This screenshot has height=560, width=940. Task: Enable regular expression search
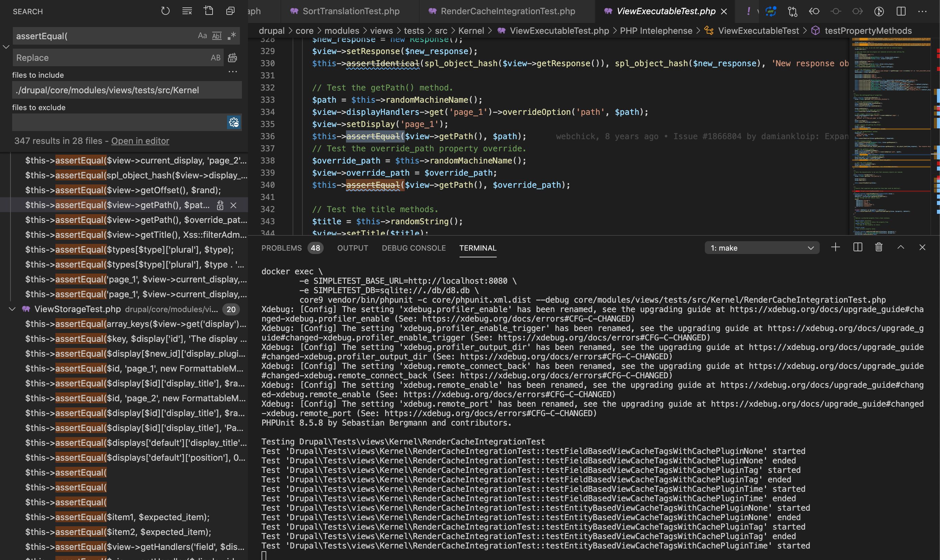(x=232, y=36)
